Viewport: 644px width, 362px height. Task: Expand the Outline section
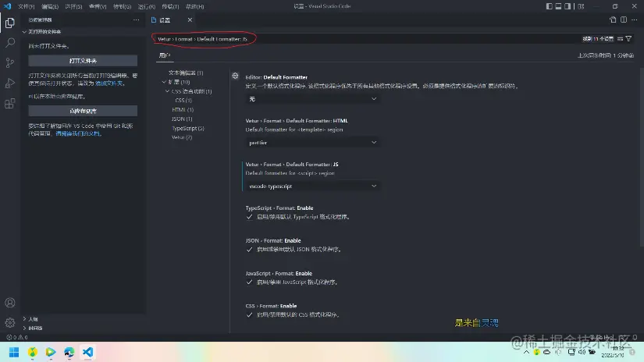(31, 319)
